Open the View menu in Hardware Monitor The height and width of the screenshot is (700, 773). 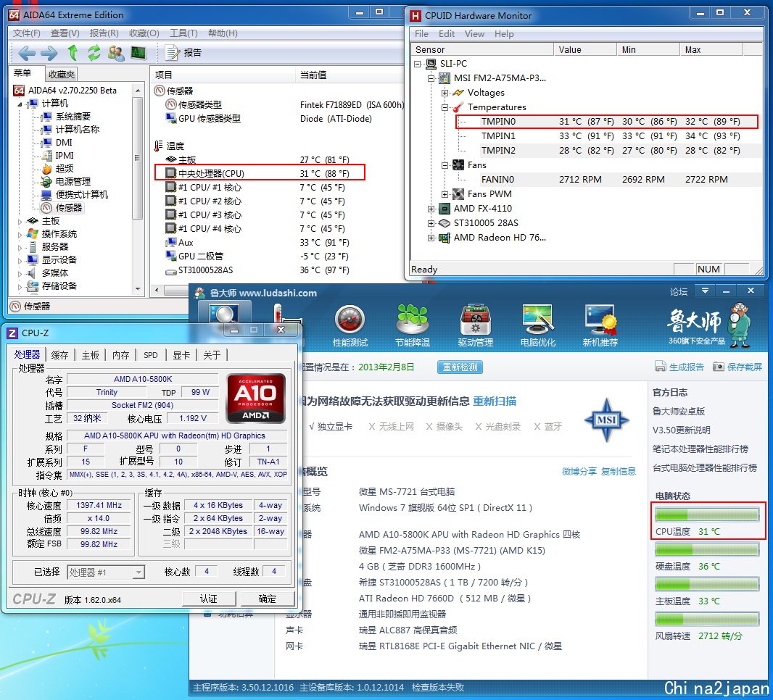click(x=474, y=33)
